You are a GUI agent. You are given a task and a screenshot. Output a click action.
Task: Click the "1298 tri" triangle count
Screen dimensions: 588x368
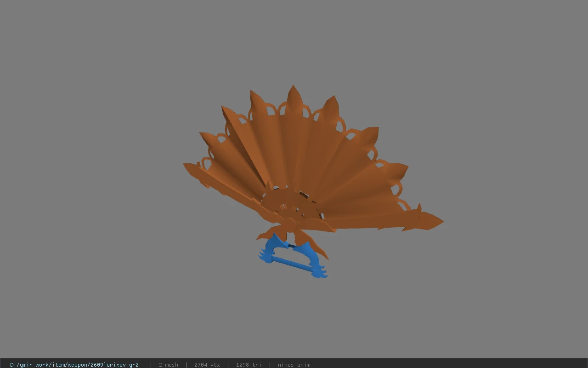[x=249, y=365]
